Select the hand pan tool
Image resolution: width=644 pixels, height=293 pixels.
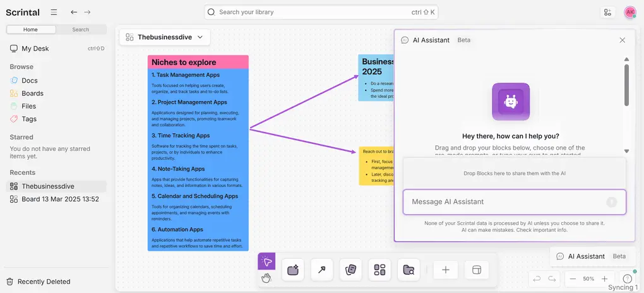[266, 278]
